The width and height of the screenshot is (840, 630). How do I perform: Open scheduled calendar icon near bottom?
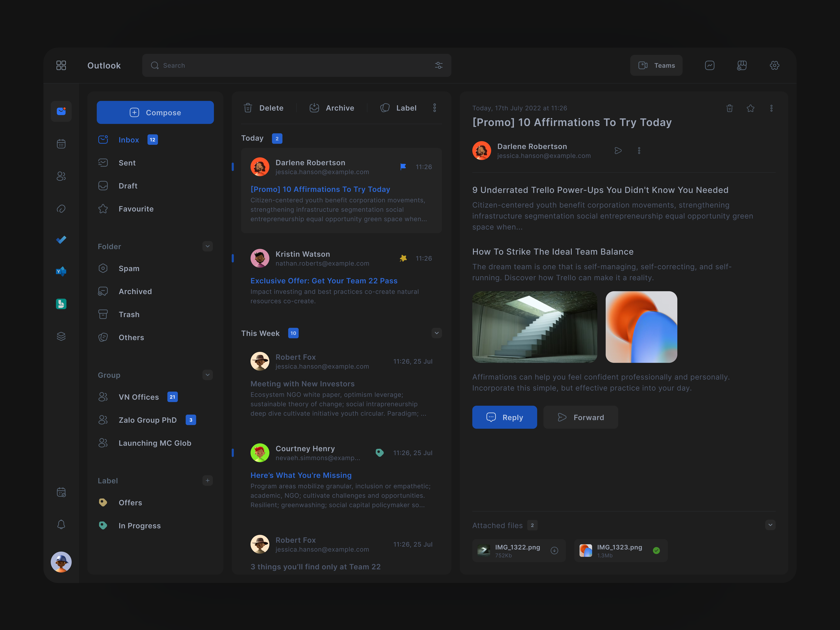coord(61,492)
